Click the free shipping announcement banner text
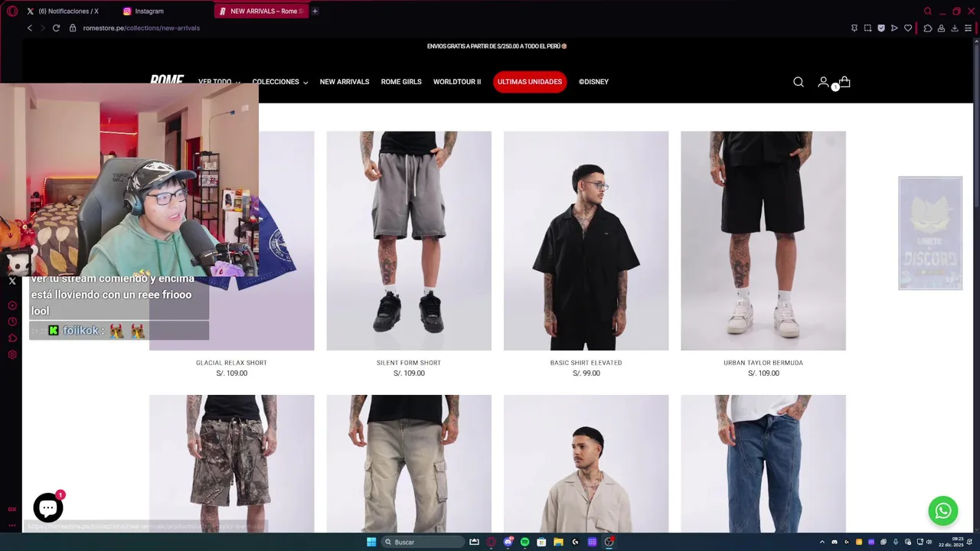Image resolution: width=980 pixels, height=551 pixels. point(497,46)
